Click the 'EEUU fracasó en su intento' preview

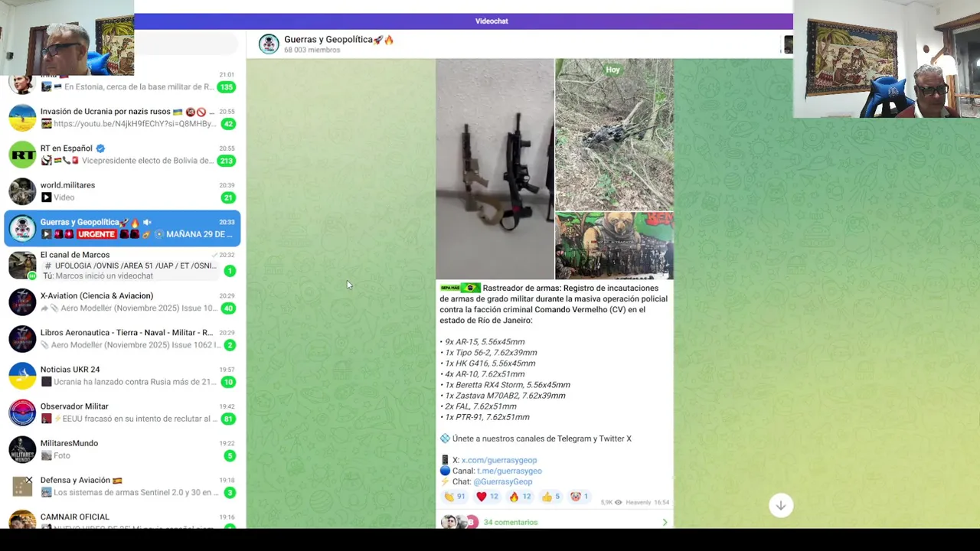139,419
